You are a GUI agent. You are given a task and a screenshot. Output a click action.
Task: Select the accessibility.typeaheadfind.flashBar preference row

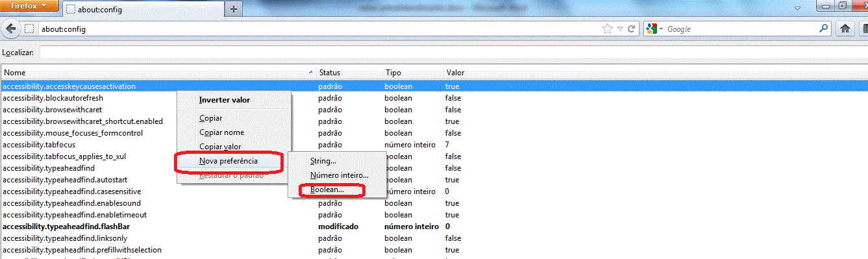pos(434,227)
